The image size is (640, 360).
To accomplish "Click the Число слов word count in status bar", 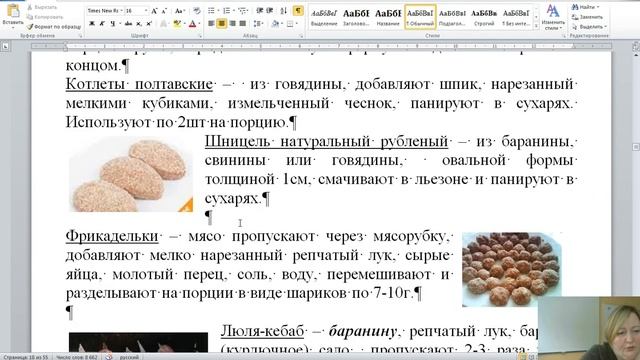I will [77, 357].
